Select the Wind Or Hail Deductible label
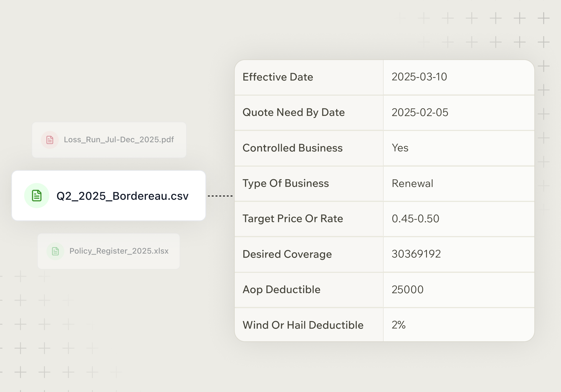The image size is (561, 392). (x=303, y=325)
